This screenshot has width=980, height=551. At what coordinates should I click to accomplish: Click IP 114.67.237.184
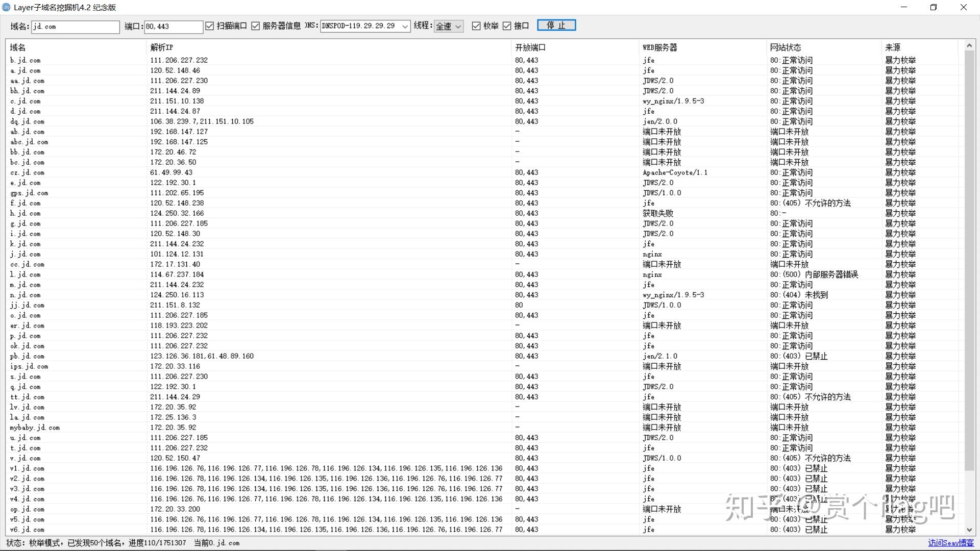177,274
